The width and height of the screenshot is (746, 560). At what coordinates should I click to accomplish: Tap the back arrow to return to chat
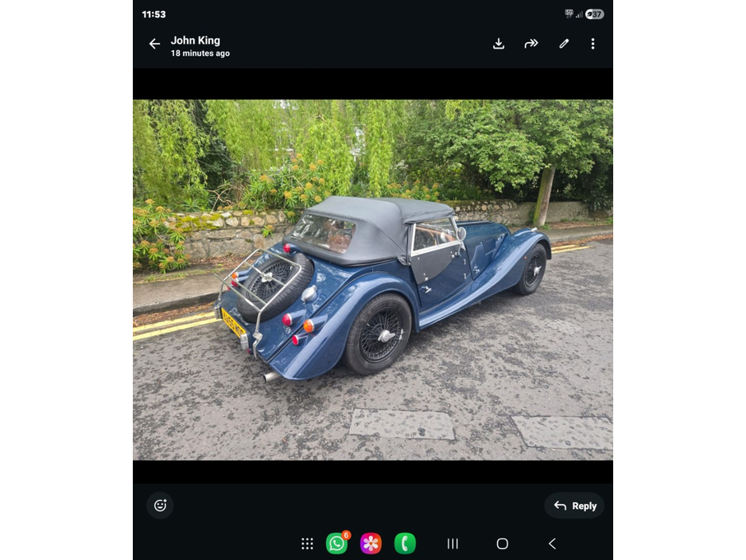point(154,44)
